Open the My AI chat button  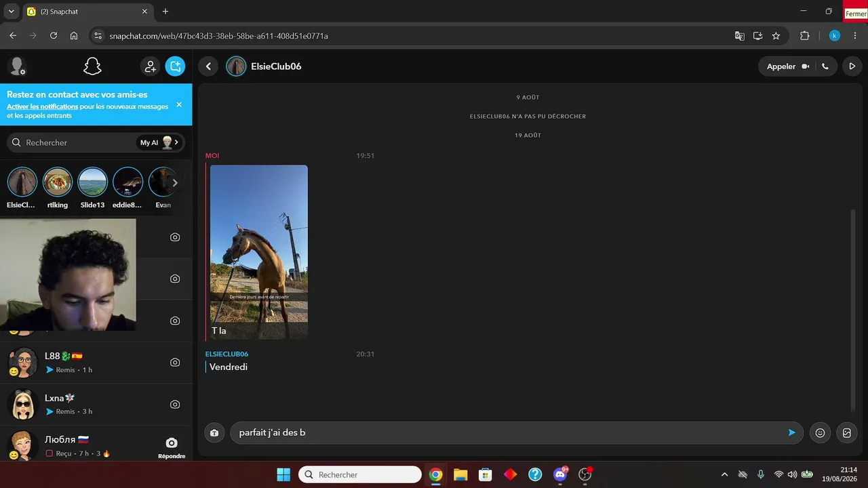pyautogui.click(x=160, y=142)
